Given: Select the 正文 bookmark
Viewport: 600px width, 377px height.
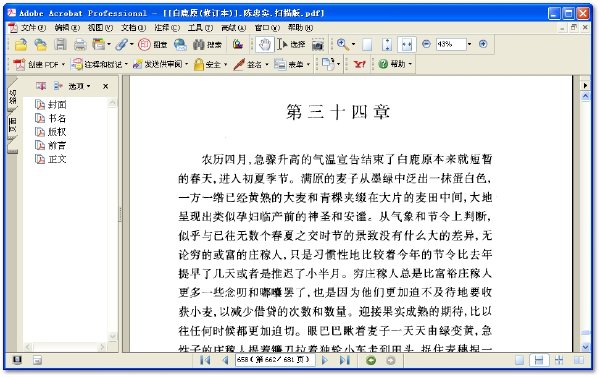Looking at the screenshot, I should (57, 159).
